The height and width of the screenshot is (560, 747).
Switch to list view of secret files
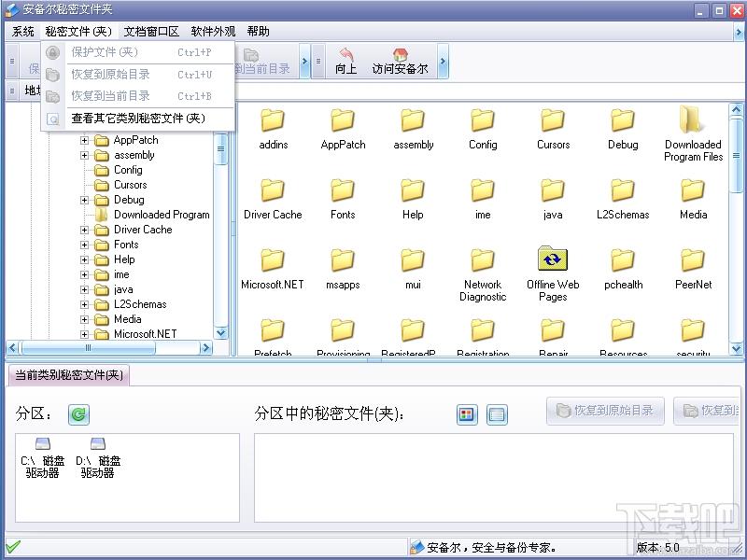497,414
